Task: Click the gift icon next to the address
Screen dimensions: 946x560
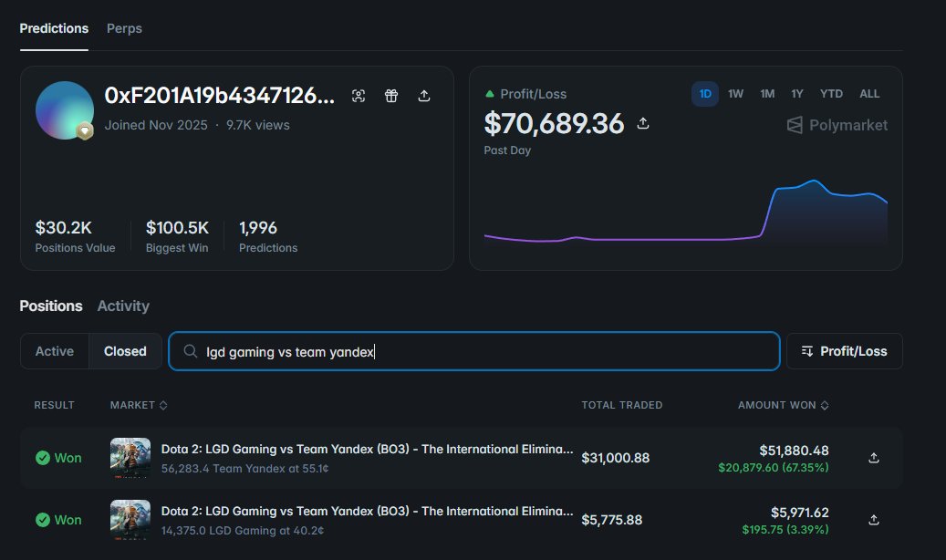Action: [391, 96]
